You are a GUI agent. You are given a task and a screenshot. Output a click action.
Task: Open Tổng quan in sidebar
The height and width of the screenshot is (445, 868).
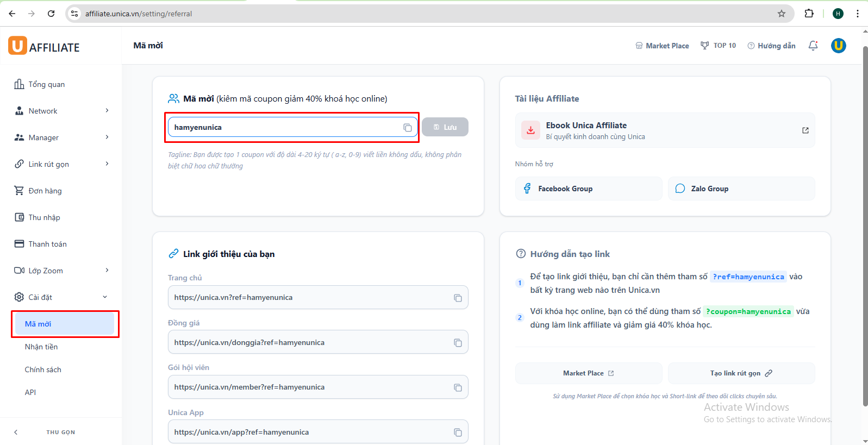[x=46, y=84]
